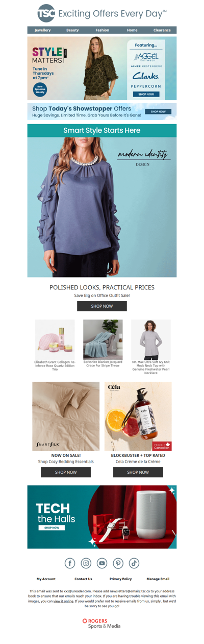
Task: Click Shop Now on Today's Showstopper banner
Action: click(x=158, y=111)
